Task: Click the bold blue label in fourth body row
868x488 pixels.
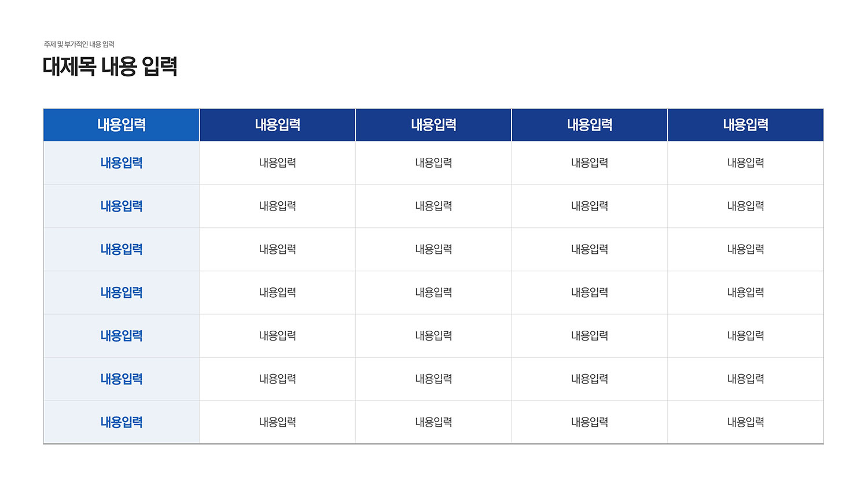Action: point(122,293)
